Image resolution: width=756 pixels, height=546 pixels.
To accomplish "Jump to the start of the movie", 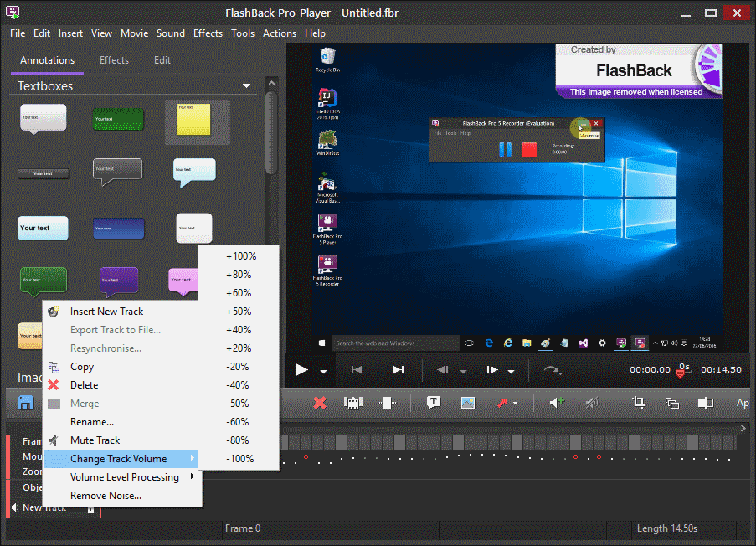I will pyautogui.click(x=357, y=370).
